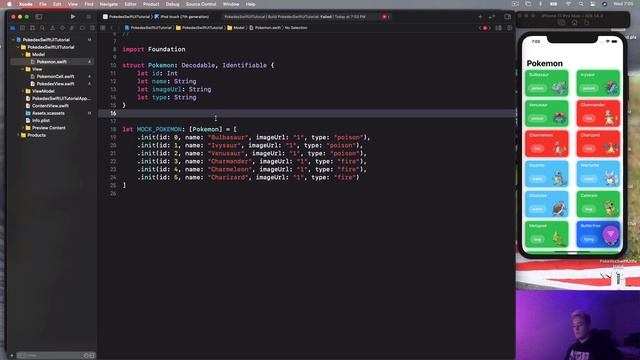Open the Debug menu
This screenshot has height=360, width=640.
click(172, 4)
